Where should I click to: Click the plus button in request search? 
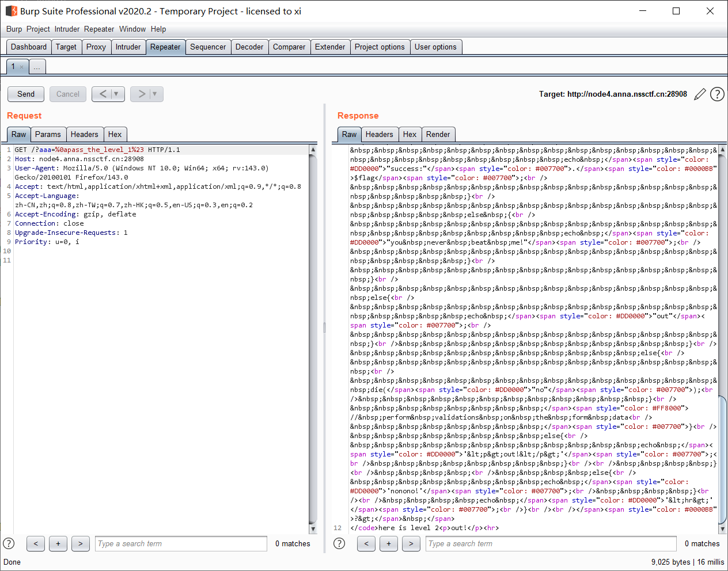coord(58,543)
